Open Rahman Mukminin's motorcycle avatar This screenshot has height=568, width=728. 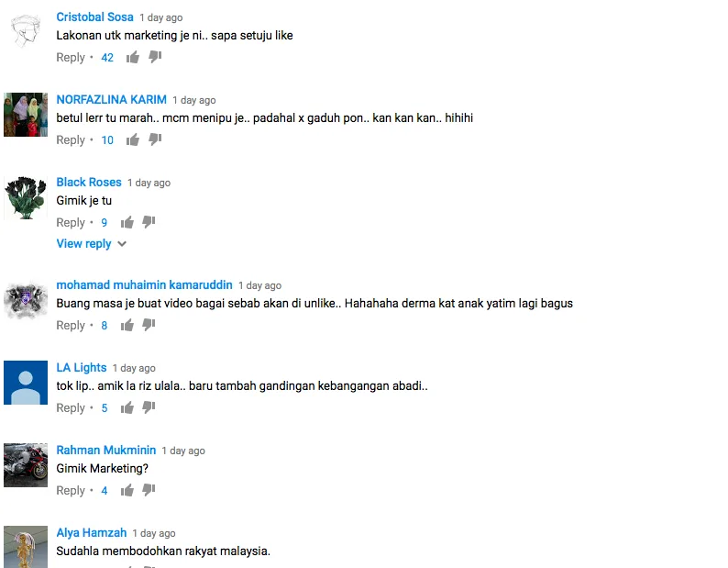26,465
